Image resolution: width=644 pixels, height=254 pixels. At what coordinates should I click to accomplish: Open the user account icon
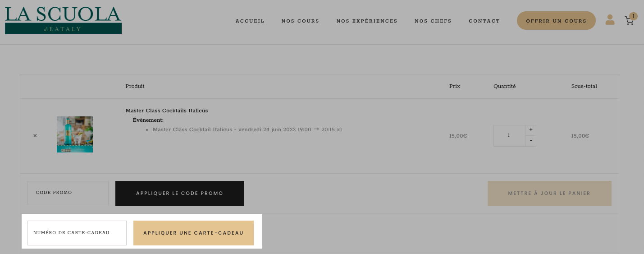(x=610, y=20)
